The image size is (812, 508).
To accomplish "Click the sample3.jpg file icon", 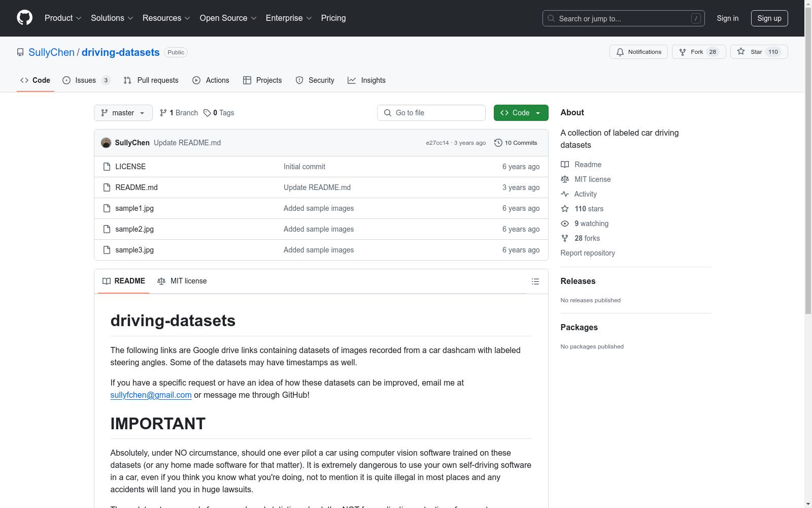I will [x=107, y=250].
